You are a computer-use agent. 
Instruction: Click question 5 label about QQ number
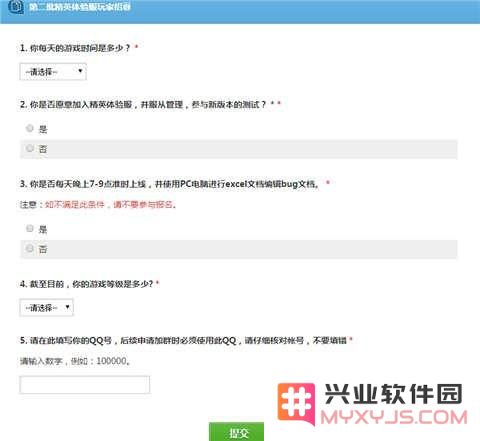[183, 340]
